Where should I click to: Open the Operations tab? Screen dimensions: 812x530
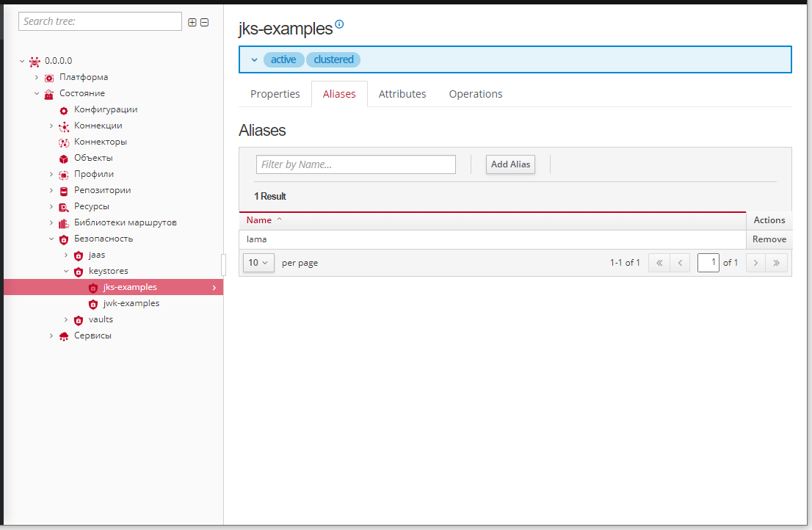pos(476,94)
